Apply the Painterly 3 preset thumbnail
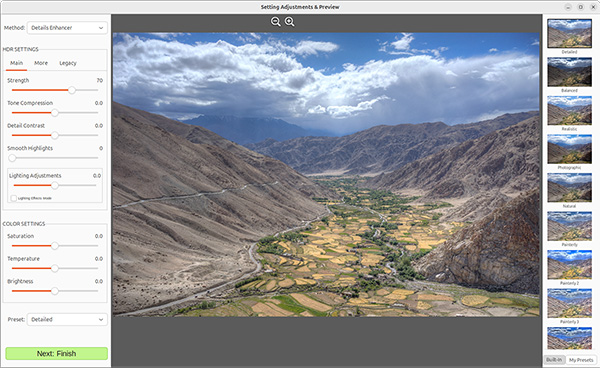The height and width of the screenshot is (368, 600). pos(569,303)
